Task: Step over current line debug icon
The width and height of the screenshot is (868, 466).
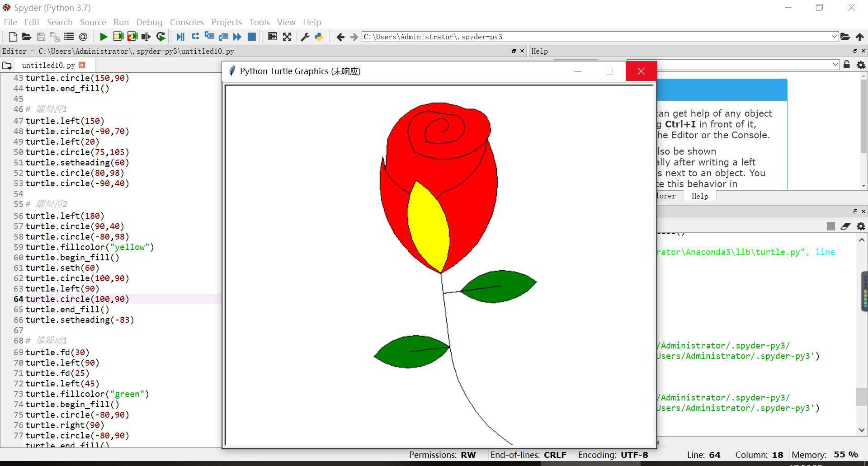Action: tap(195, 37)
